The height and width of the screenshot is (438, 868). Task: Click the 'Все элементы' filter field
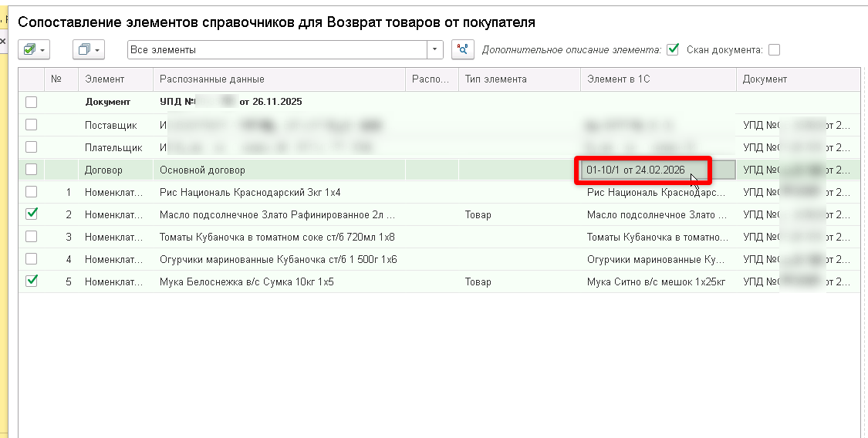[x=277, y=50]
